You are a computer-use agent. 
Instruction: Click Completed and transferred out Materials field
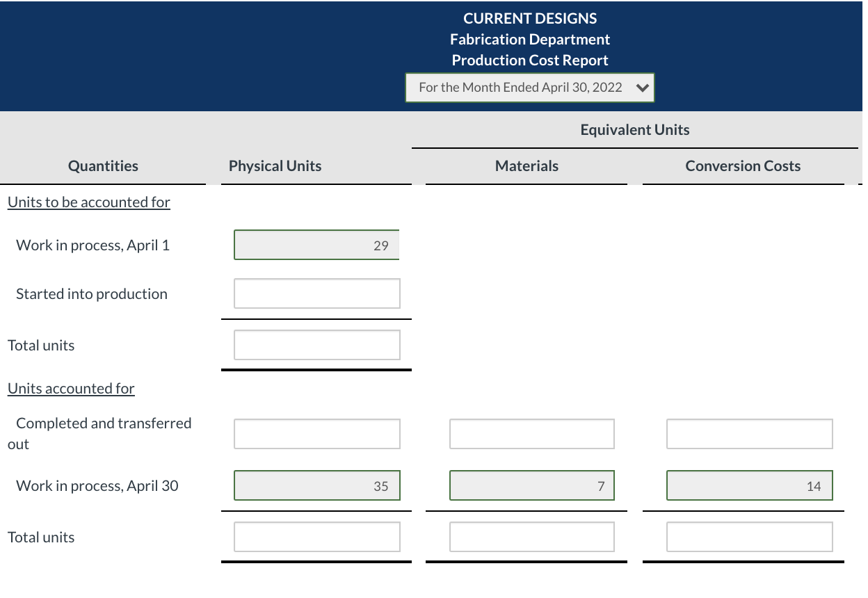532,434
